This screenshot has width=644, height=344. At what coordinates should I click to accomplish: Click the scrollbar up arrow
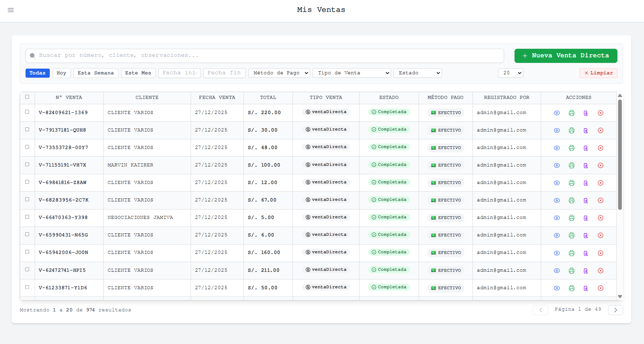[620, 95]
